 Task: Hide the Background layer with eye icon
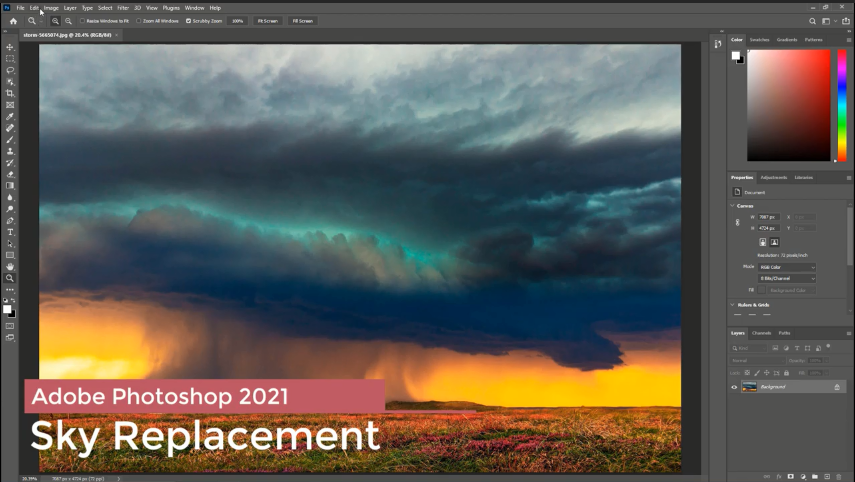(734, 387)
